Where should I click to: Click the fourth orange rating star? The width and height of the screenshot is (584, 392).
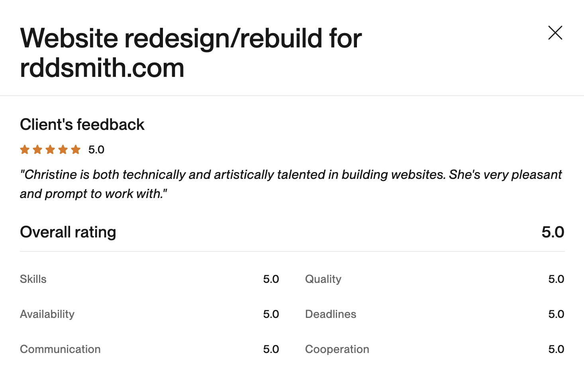63,150
